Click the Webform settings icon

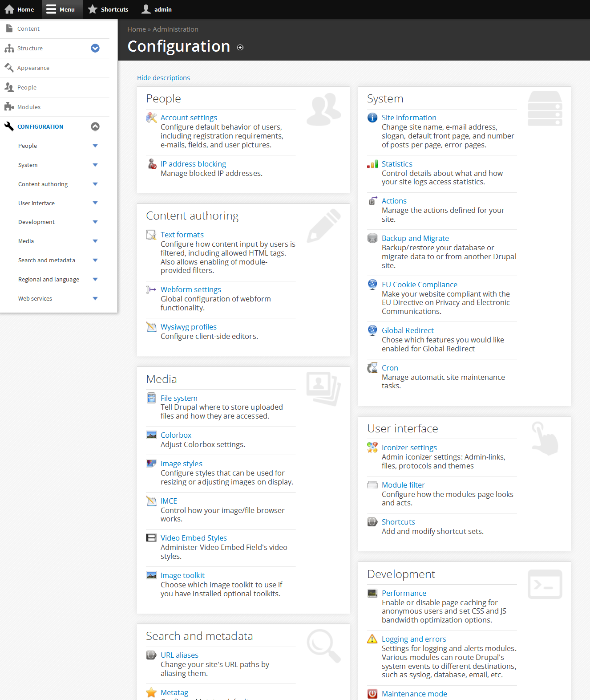click(151, 289)
